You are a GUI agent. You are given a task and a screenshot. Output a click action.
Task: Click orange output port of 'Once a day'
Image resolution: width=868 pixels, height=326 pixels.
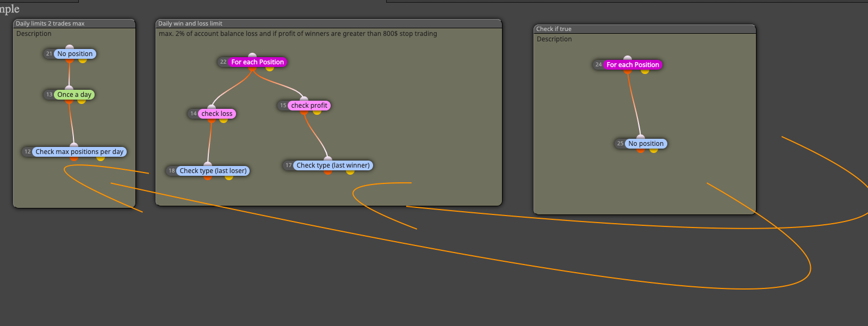[x=69, y=101]
